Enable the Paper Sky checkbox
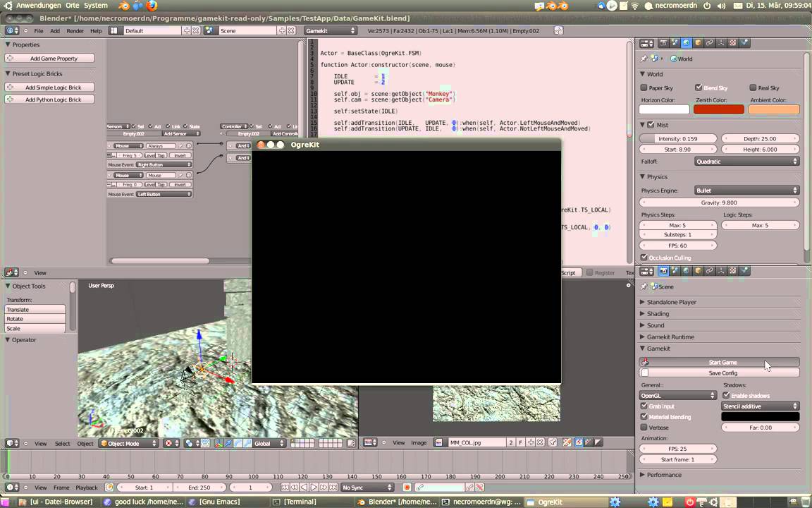 [x=644, y=87]
